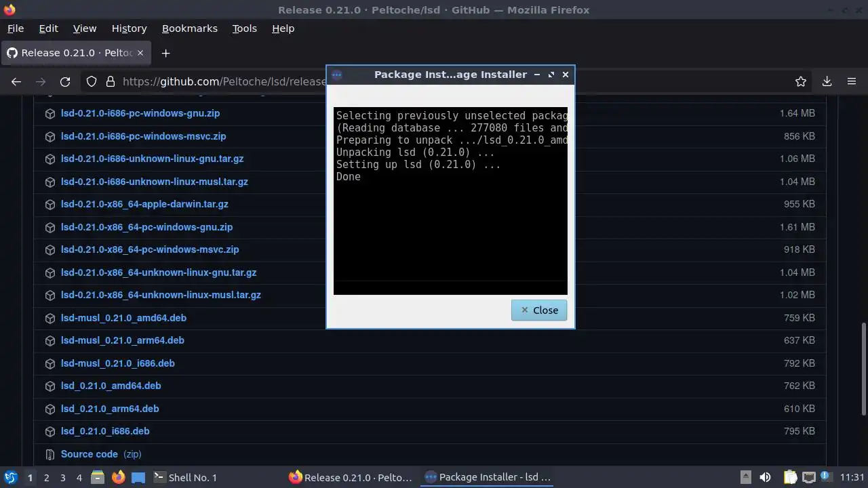The width and height of the screenshot is (868, 488).
Task: Click the installer terminal output area
Action: click(x=450, y=201)
